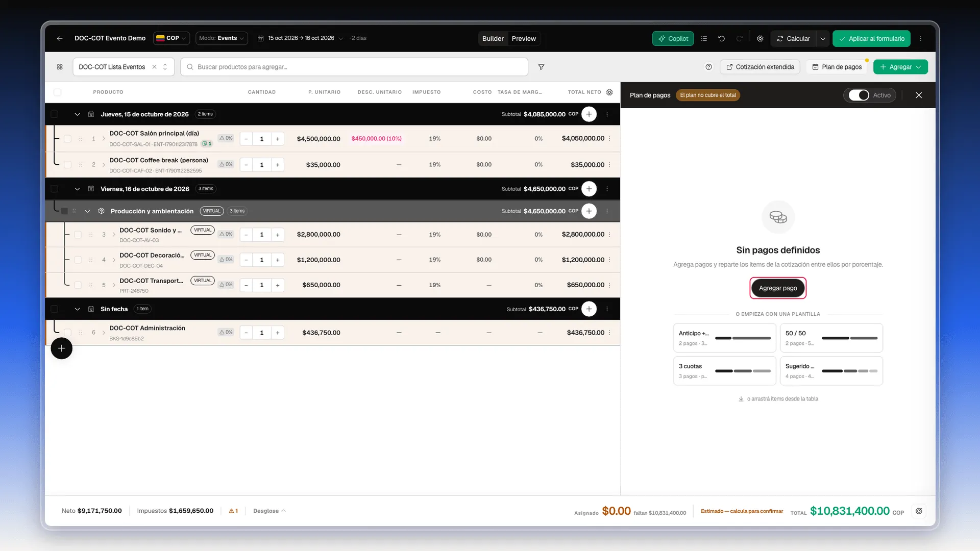The image size is (980, 551).
Task: Redo the last undone change
Action: coord(739,38)
